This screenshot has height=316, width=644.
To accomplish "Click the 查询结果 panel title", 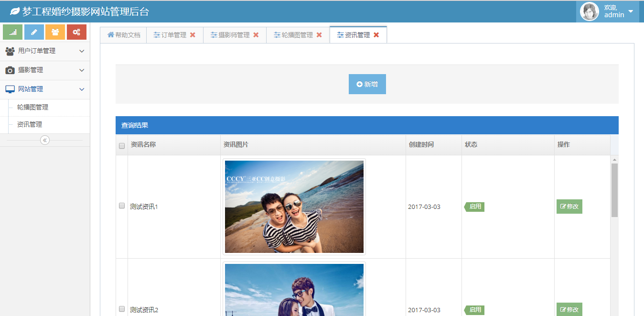I will (135, 125).
